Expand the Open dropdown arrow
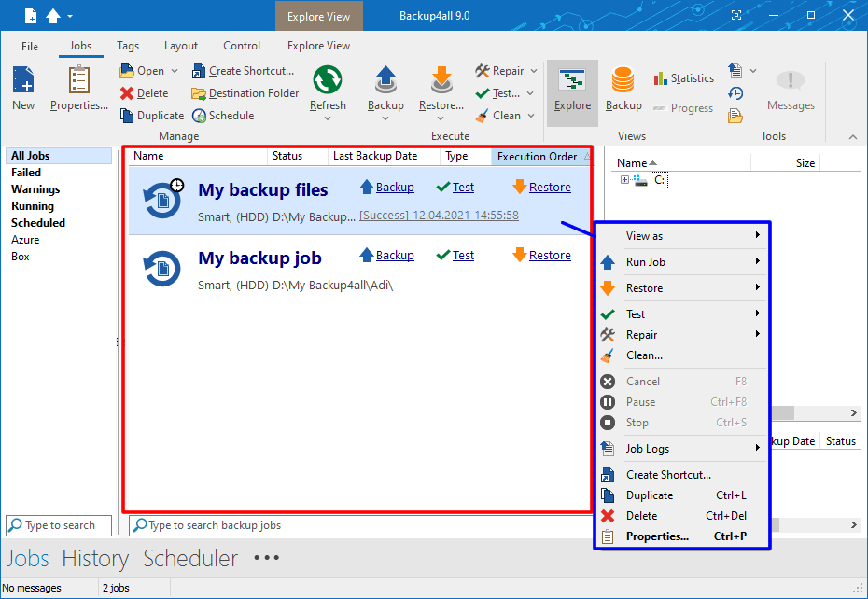This screenshot has height=599, width=868. (x=175, y=71)
